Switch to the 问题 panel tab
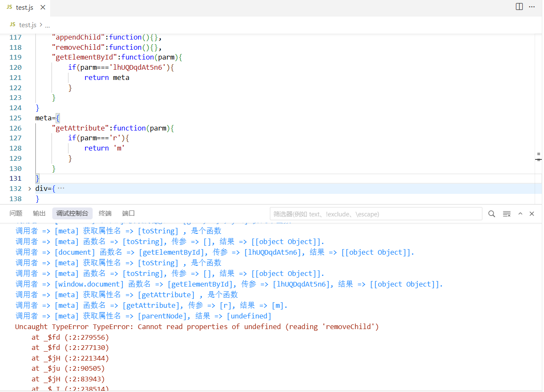Screen dimensions: 544x392 tap(16, 213)
